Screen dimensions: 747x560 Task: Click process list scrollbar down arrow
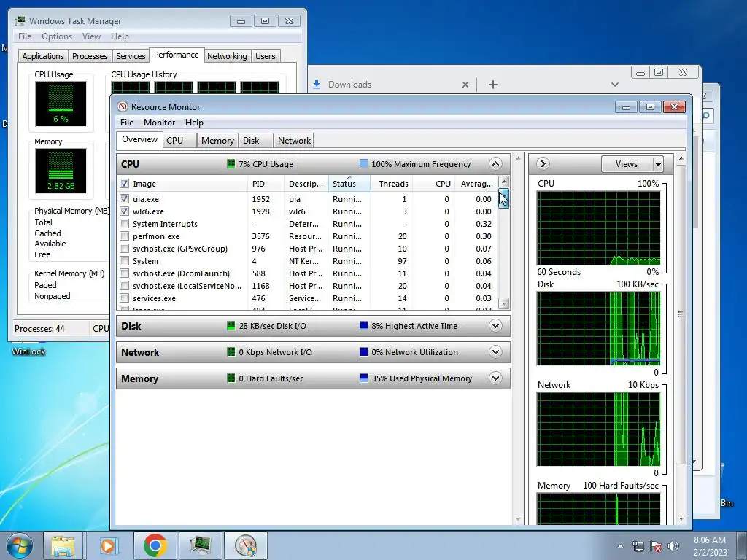coord(504,303)
